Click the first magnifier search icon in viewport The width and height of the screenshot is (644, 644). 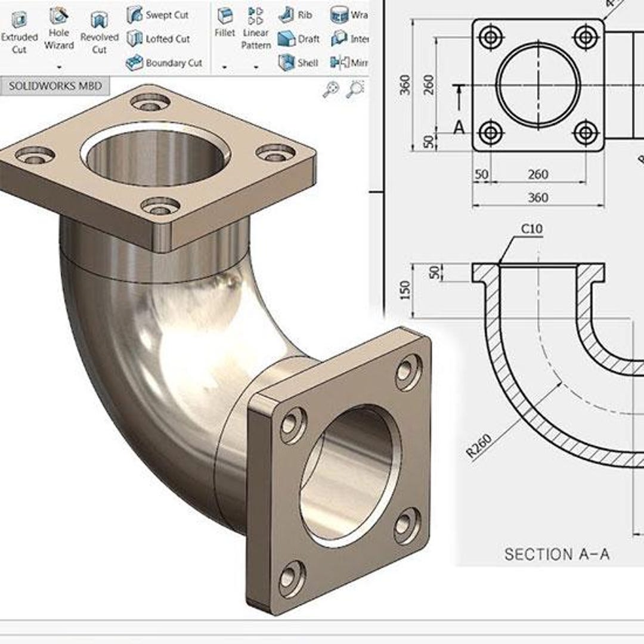[331, 89]
